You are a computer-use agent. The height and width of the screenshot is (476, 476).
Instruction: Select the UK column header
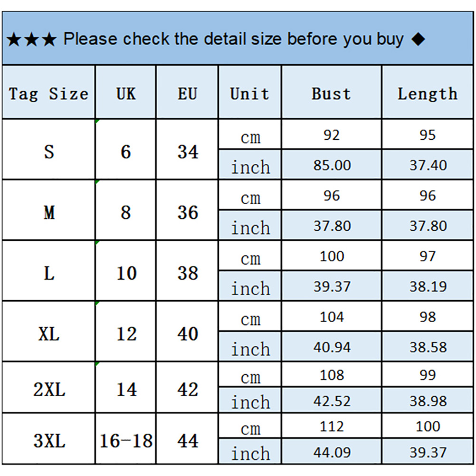click(x=126, y=94)
